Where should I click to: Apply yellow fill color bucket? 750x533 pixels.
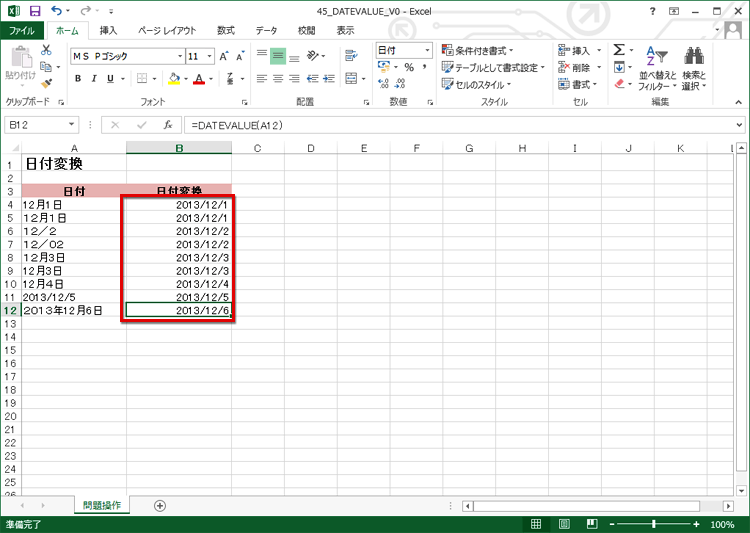coord(174,78)
